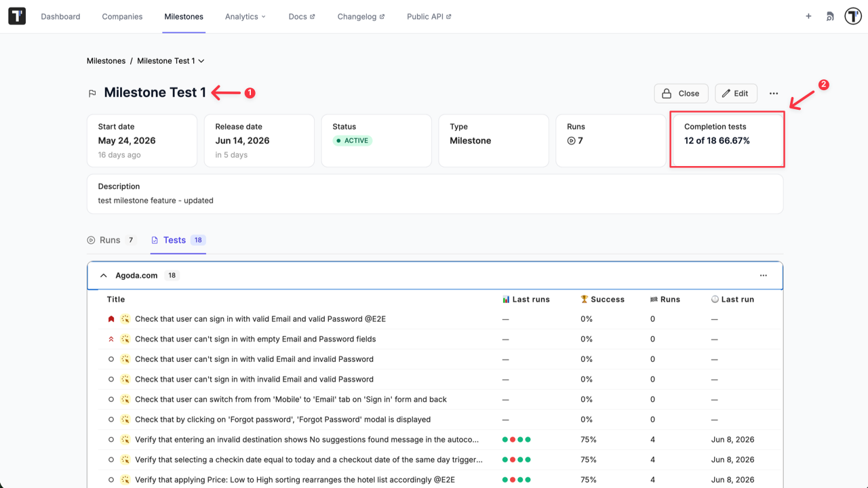Image resolution: width=868 pixels, height=488 pixels.
Task: Open the Agoda.com group three-dot menu
Action: coord(764,276)
